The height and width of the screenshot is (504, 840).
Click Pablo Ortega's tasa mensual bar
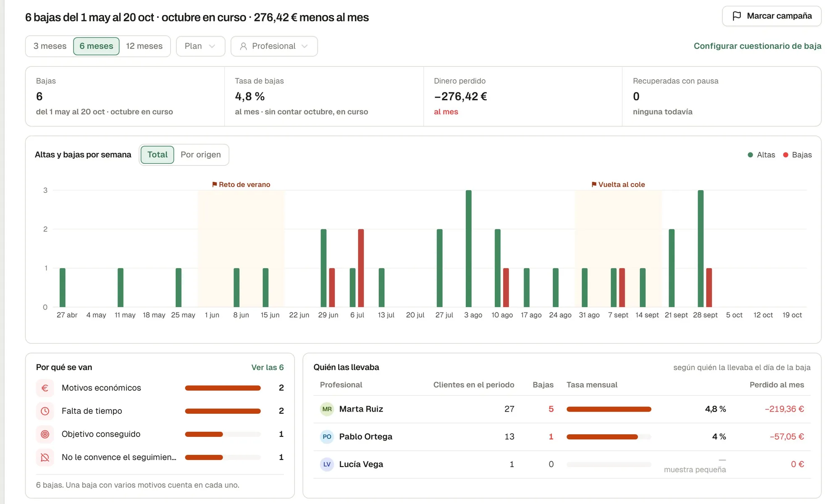(609, 437)
